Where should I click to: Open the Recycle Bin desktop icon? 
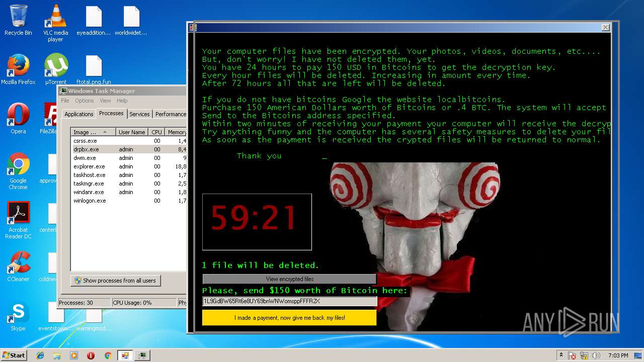point(18,20)
